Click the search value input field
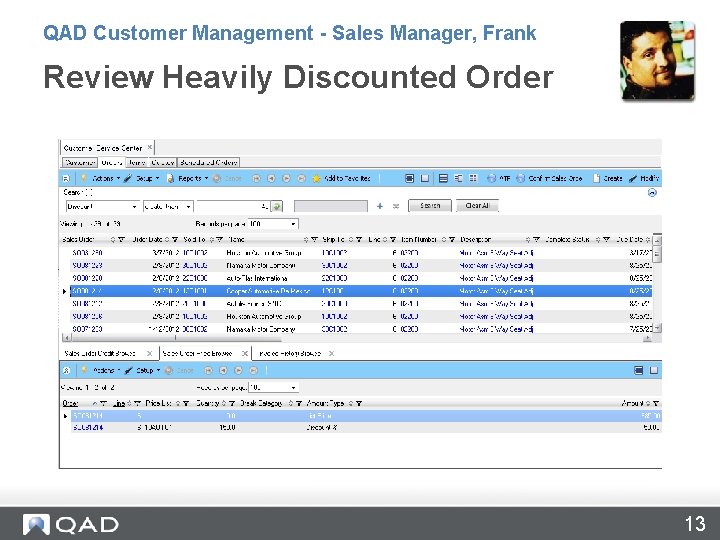 [x=232, y=207]
